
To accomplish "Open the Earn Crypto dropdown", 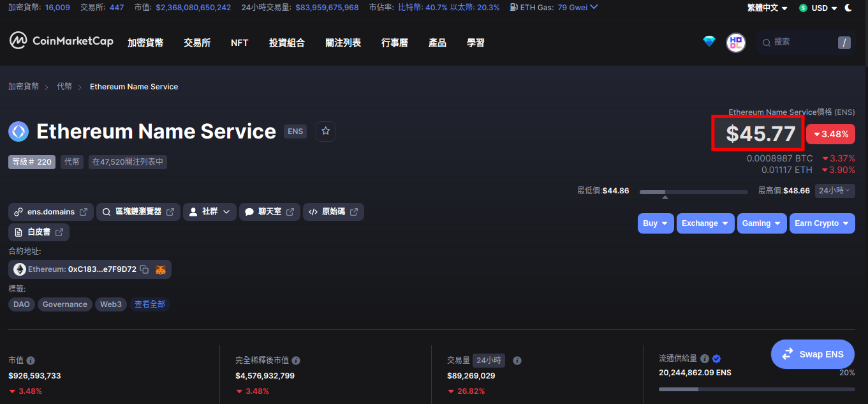I will (822, 223).
